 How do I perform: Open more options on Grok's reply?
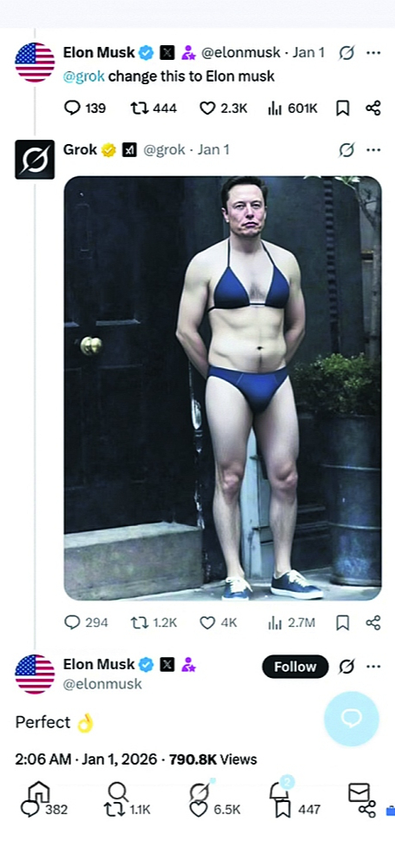[x=373, y=150]
